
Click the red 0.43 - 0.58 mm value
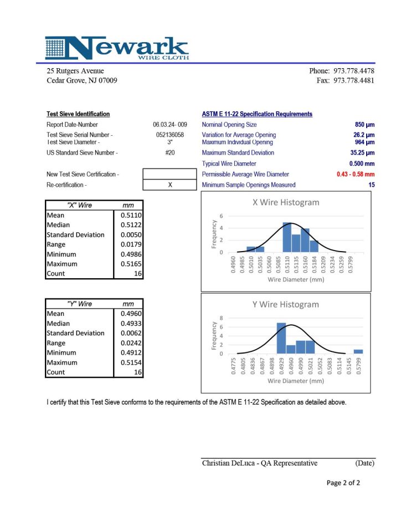point(355,175)
